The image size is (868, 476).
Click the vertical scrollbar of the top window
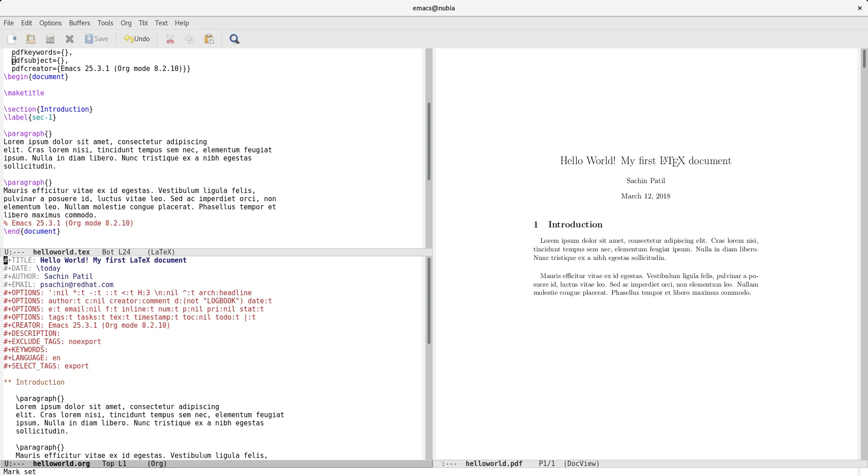pyautogui.click(x=428, y=141)
